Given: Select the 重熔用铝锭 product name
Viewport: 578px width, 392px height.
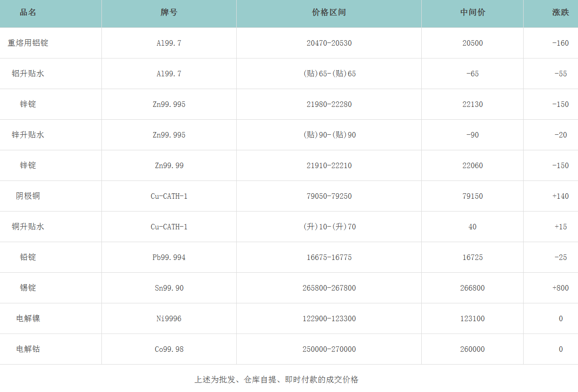Looking at the screenshot, I should click(x=28, y=43).
